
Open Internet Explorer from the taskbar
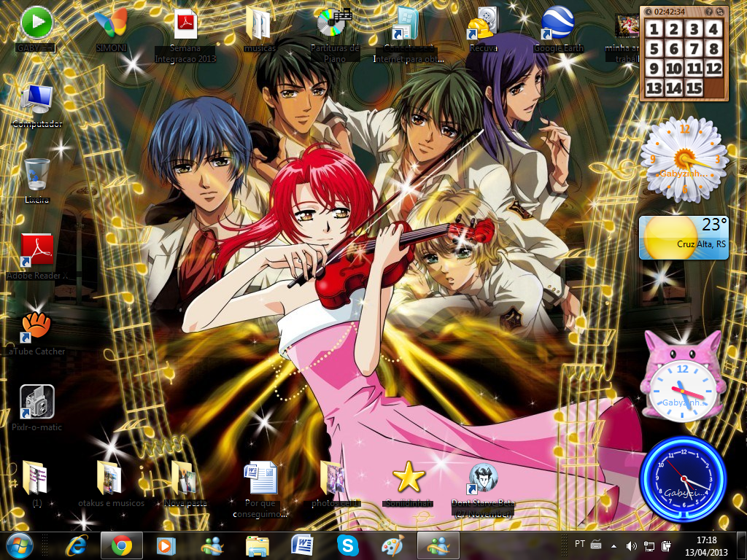pyautogui.click(x=77, y=545)
